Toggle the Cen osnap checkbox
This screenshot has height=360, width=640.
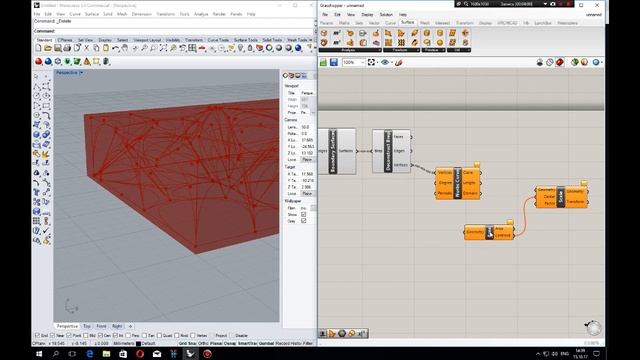[100, 336]
